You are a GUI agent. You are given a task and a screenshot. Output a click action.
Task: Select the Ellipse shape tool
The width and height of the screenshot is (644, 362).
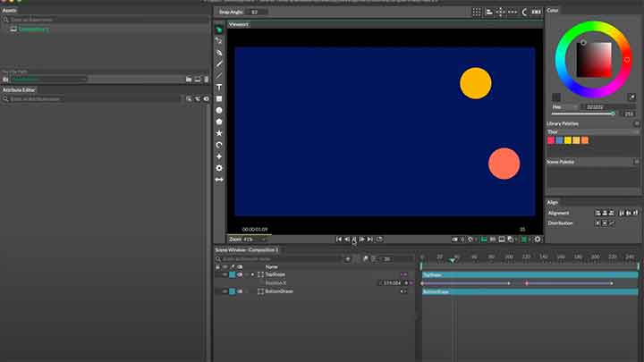point(219,111)
